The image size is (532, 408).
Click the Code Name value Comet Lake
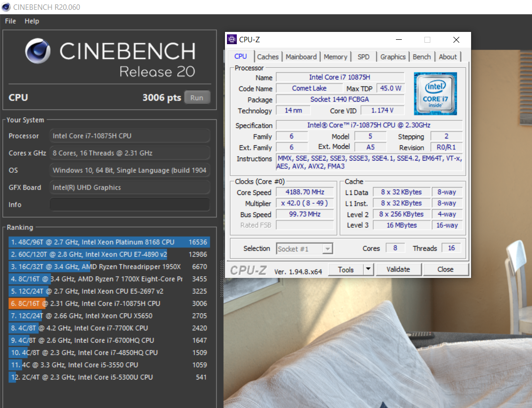[309, 88]
